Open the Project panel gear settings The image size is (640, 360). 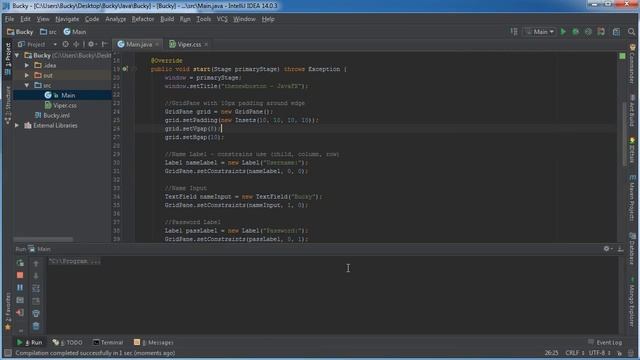(92, 44)
